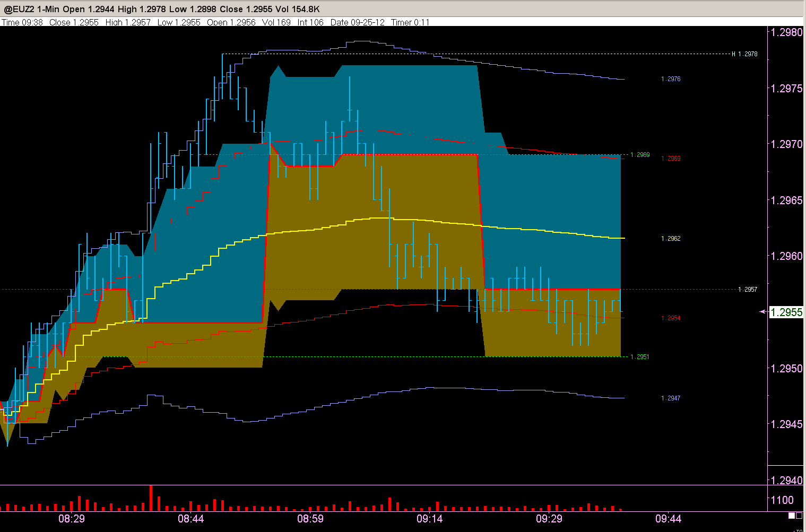The image size is (806, 532).
Task: Click the hollow square beside the time axis
Action: click(799, 516)
